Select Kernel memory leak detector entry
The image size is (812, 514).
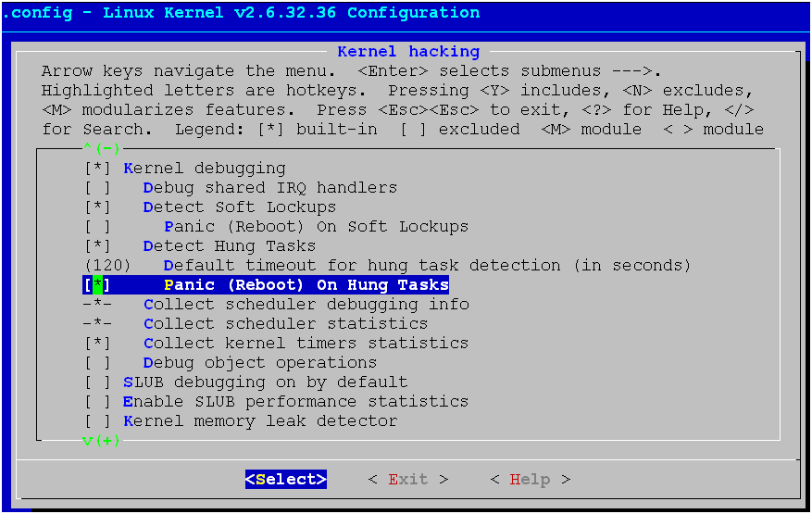[260, 421]
